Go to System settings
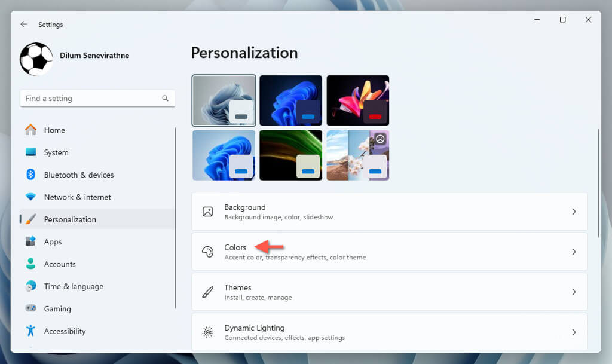The width and height of the screenshot is (612, 364). point(97,152)
